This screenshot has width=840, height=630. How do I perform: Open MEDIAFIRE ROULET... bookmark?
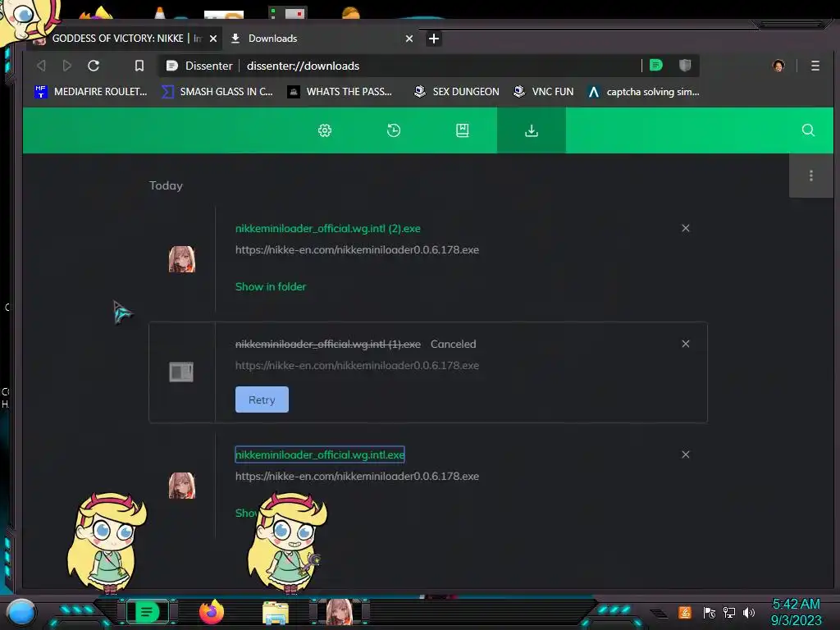pyautogui.click(x=90, y=92)
